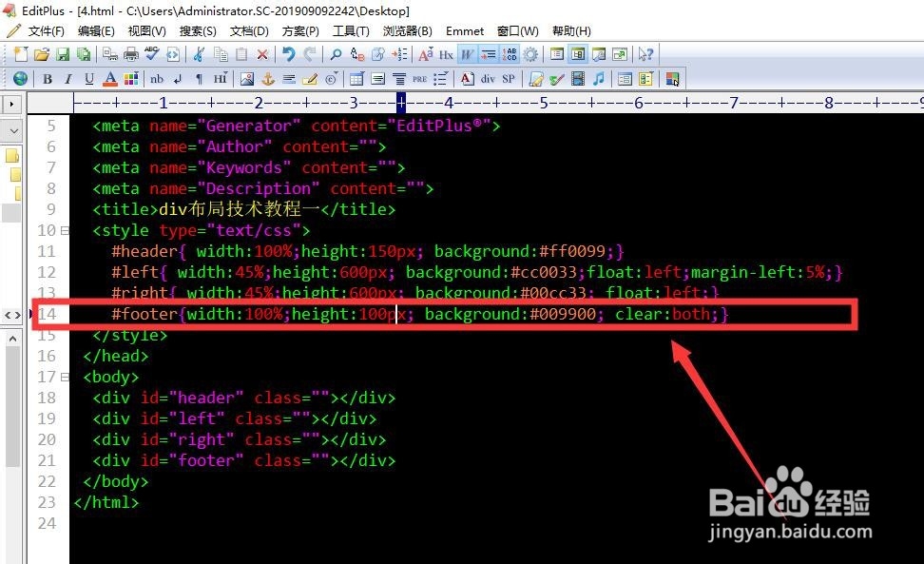The height and width of the screenshot is (564, 924).
Task: Insert div tag
Action: [x=488, y=78]
